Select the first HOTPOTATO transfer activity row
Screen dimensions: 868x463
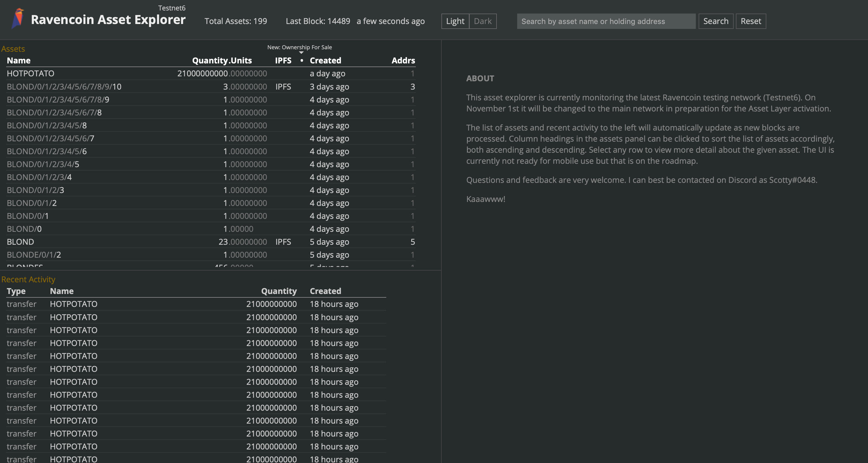[x=196, y=304]
